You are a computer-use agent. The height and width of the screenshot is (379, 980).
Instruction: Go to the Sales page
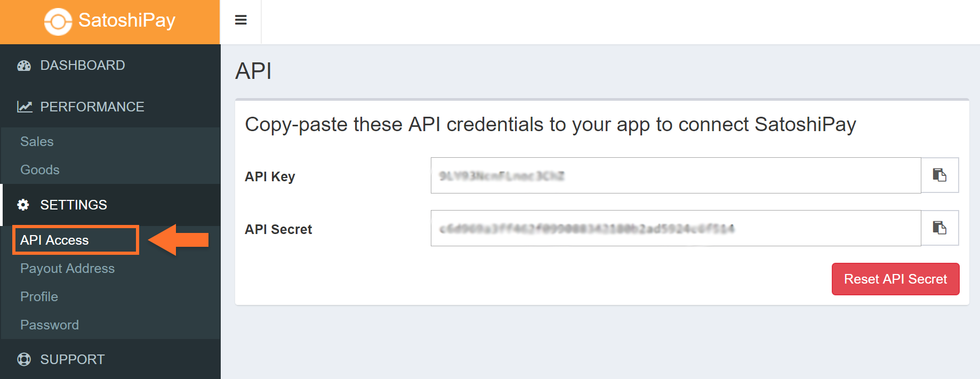click(x=37, y=141)
